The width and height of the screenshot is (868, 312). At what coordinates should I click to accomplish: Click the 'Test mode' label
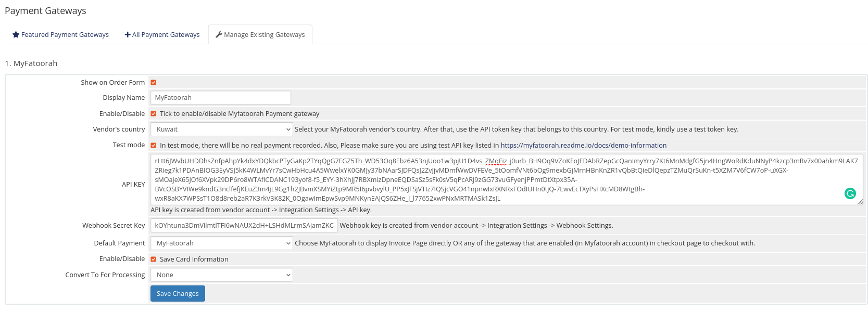(129, 145)
